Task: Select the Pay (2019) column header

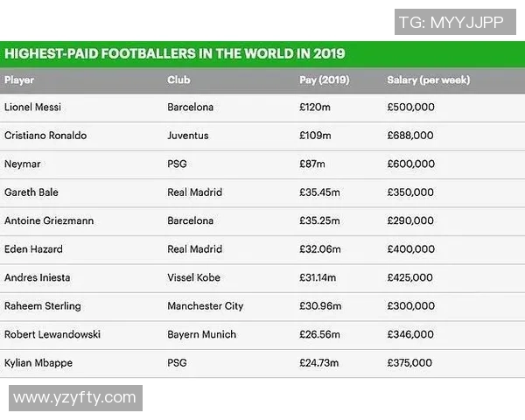Action: coord(325,80)
